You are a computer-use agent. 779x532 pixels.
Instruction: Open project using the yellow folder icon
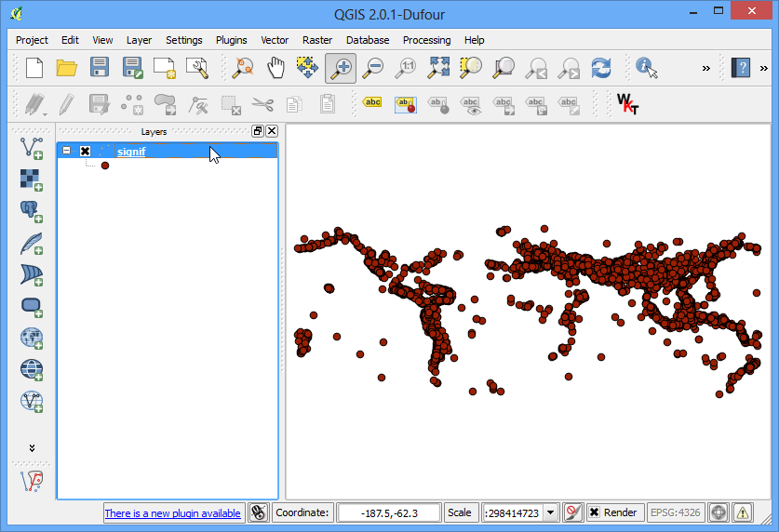[67, 68]
